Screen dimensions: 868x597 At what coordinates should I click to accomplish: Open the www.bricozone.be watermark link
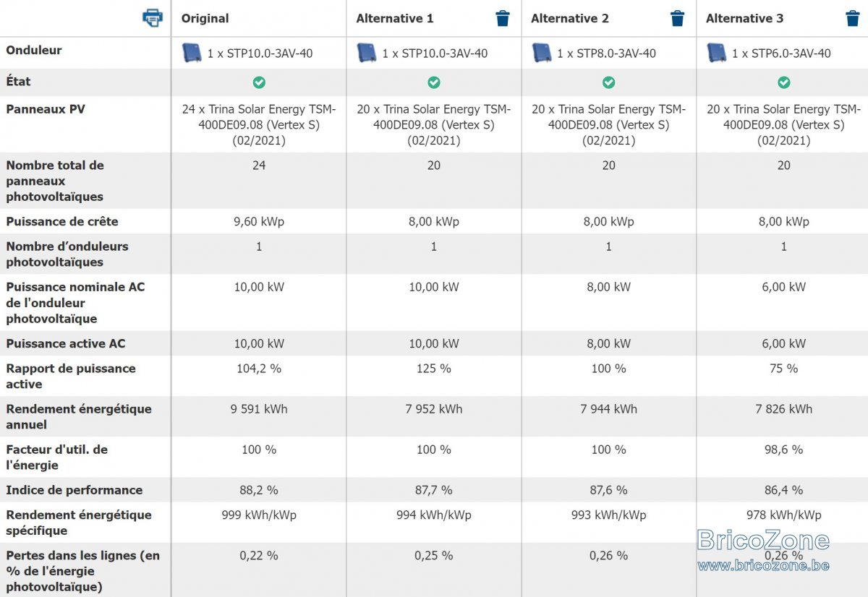763,565
